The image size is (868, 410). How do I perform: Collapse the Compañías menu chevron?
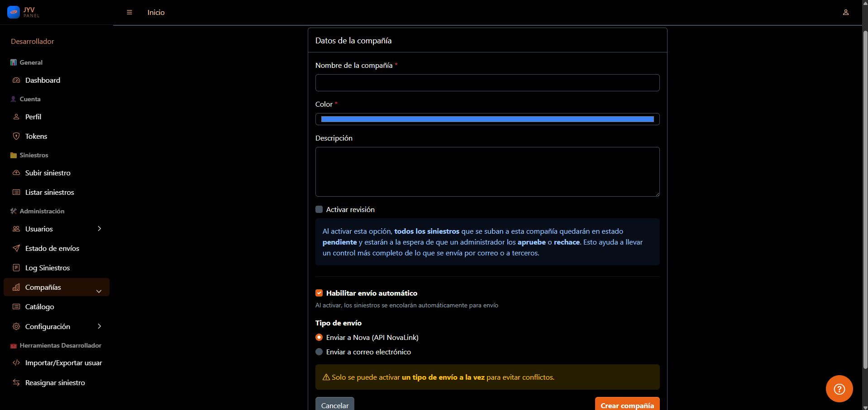click(99, 291)
